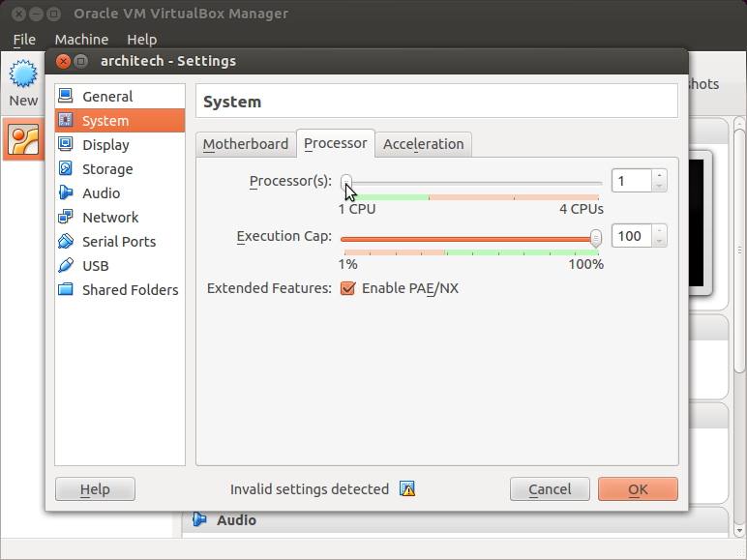Increase processor count with up arrow
This screenshot has width=747, height=560.
click(x=659, y=175)
